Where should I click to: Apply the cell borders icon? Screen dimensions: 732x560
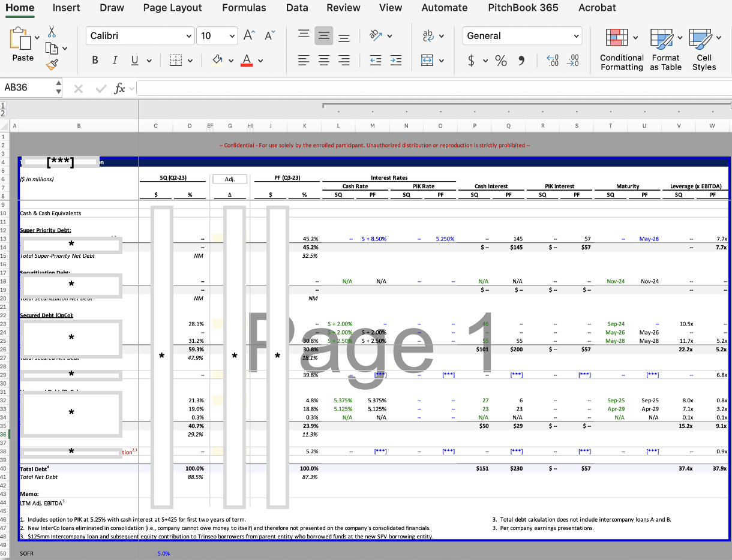175,60
